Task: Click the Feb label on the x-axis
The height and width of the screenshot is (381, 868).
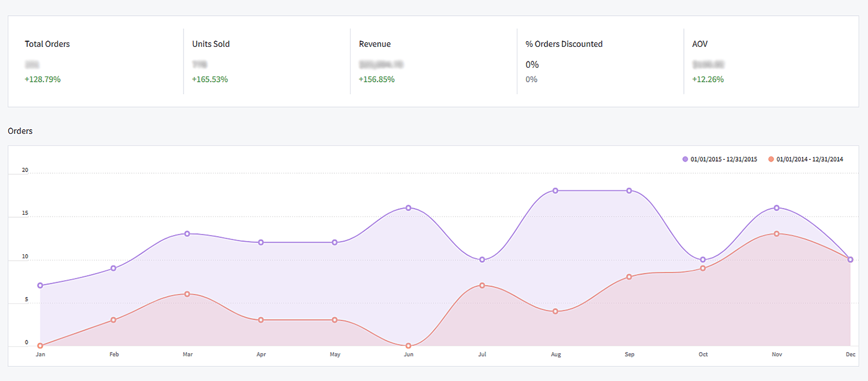Action: point(114,354)
